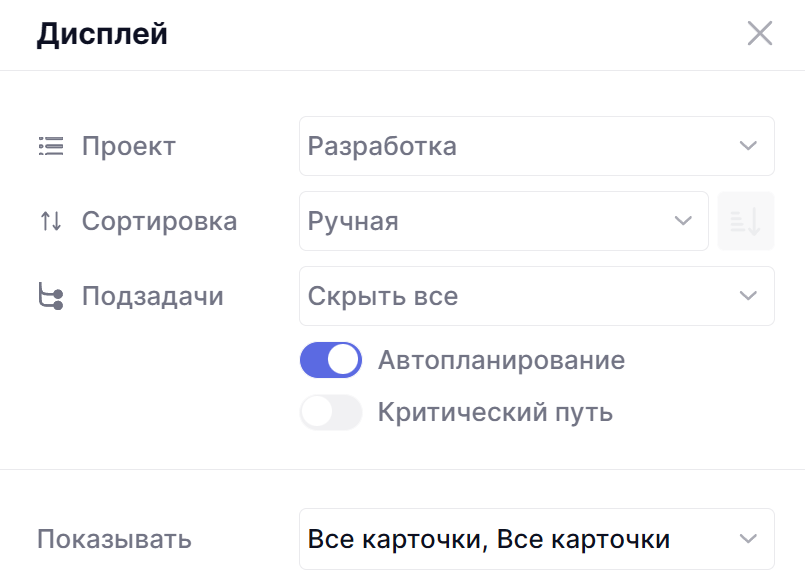Expand the chevron in the Все карточки field
Screen dimensions: 805x580
point(748,539)
